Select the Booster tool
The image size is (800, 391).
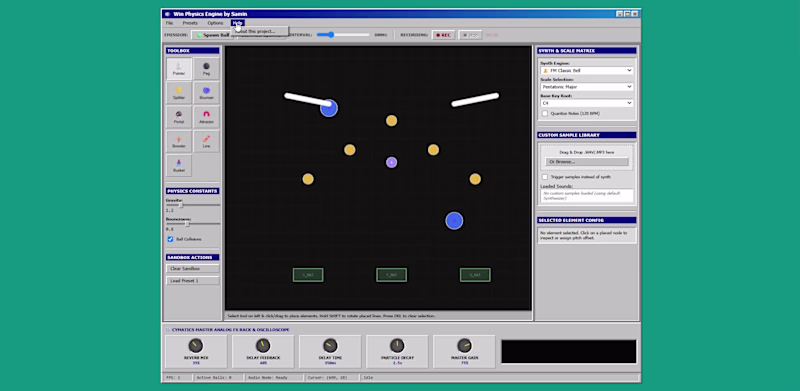pos(179,141)
